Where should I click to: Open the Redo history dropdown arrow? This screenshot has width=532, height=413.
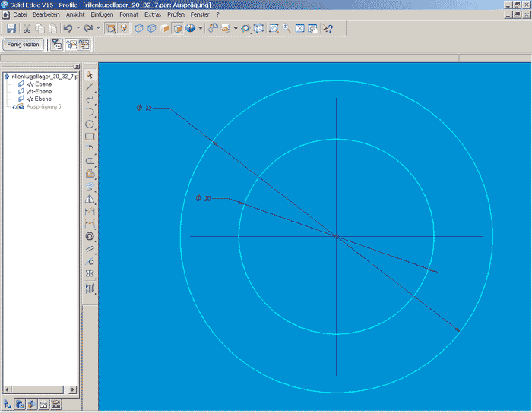[98, 28]
